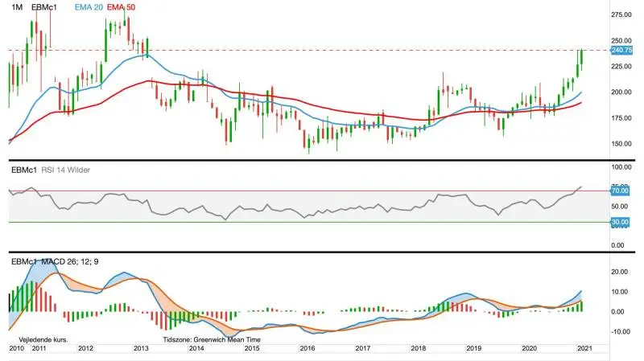The width and height of the screenshot is (644, 361).
Task: Click the MACD 26; 12; 9 indicator label
Action: pos(70,261)
